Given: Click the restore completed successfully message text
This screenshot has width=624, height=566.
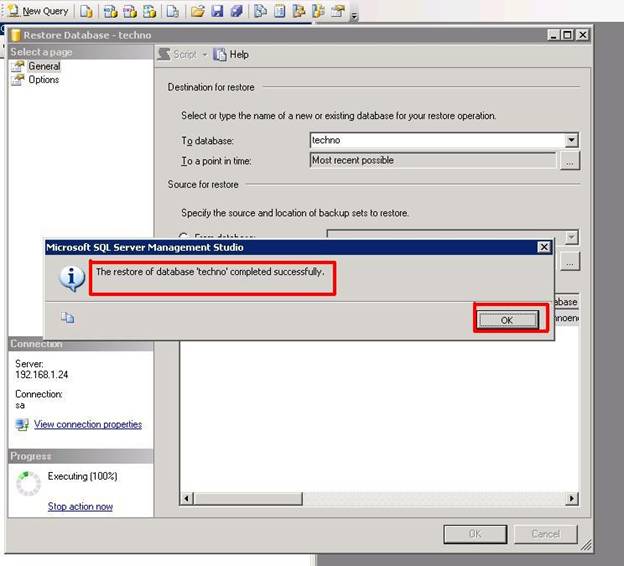Looking at the screenshot, I should [210, 272].
